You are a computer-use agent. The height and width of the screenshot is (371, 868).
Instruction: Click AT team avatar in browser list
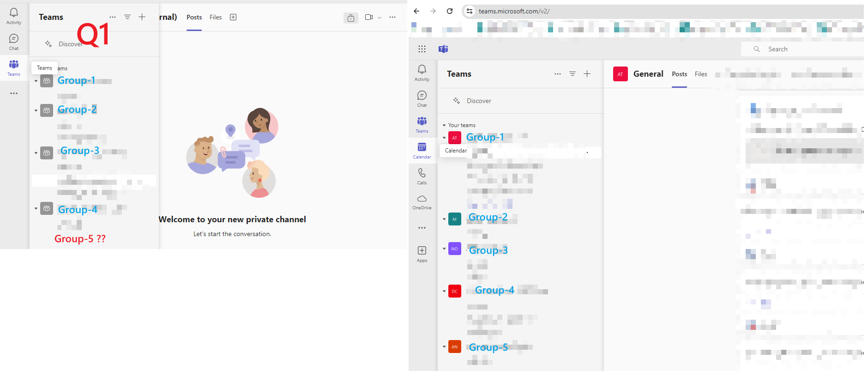[455, 138]
